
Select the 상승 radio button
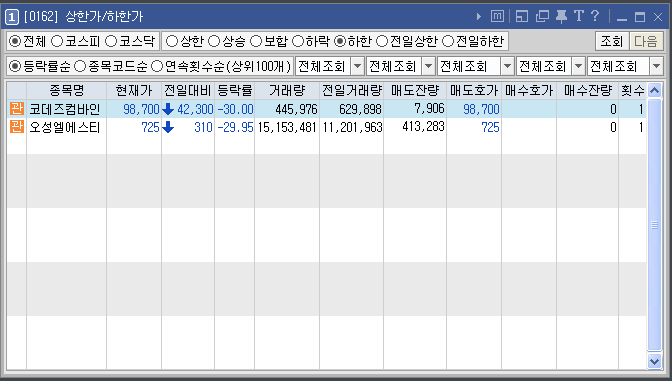213,41
